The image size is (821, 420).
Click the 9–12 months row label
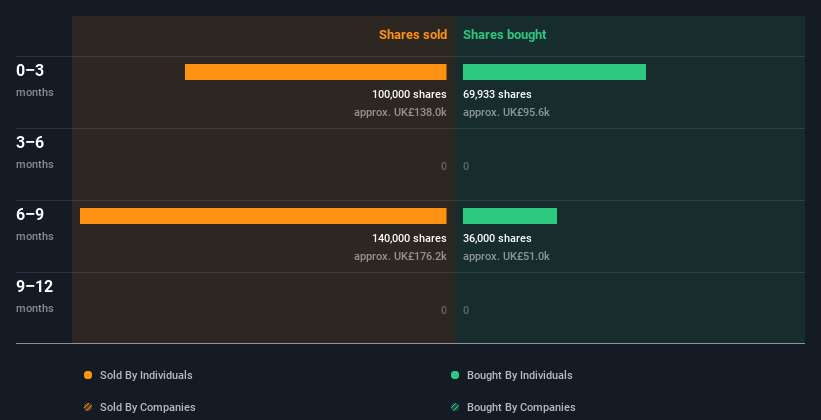click(x=35, y=296)
